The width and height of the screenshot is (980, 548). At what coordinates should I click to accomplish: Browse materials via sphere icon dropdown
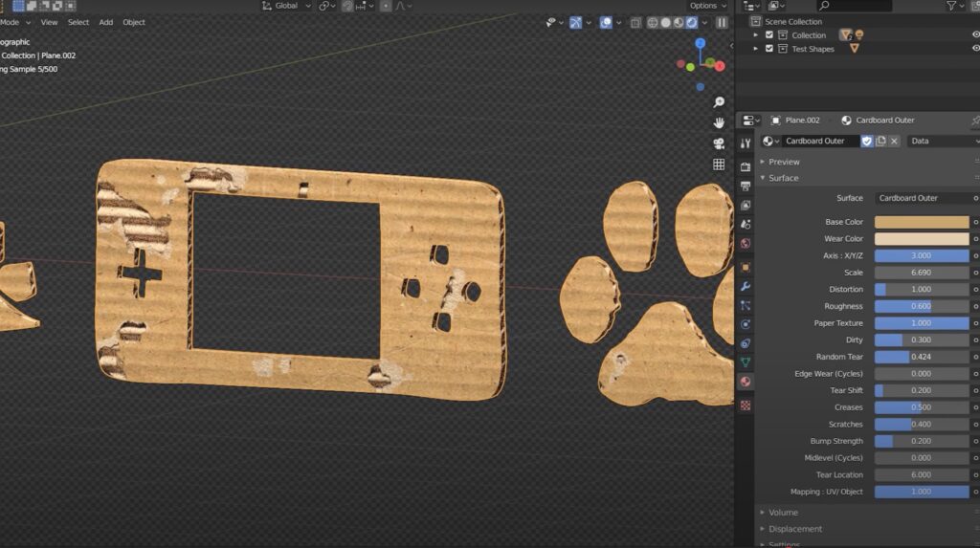(770, 142)
